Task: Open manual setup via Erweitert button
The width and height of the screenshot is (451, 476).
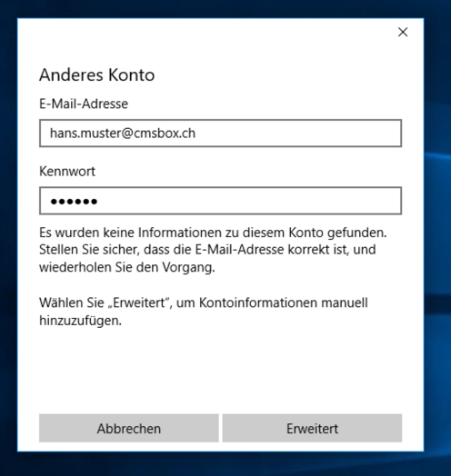Action: pos(312,428)
